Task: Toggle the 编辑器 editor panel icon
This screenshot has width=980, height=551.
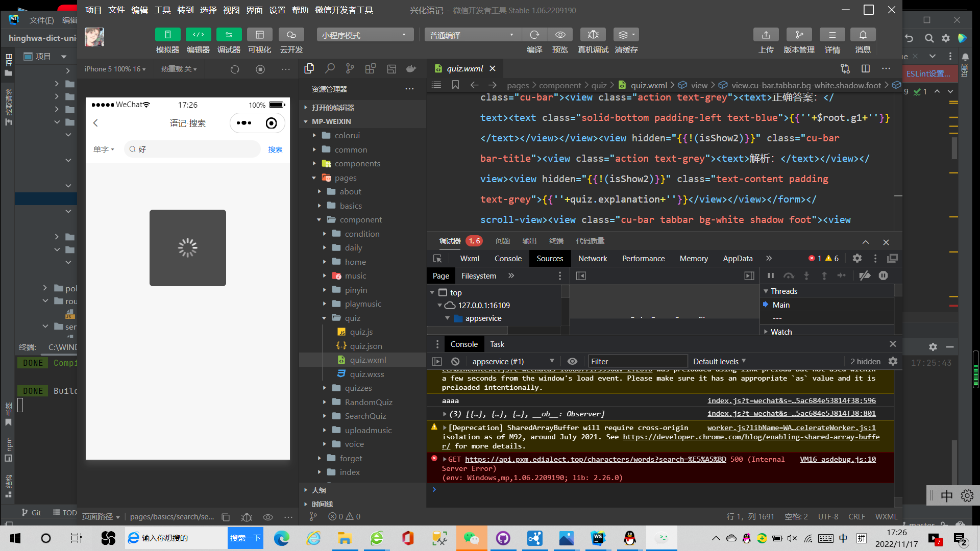Action: pyautogui.click(x=199, y=34)
